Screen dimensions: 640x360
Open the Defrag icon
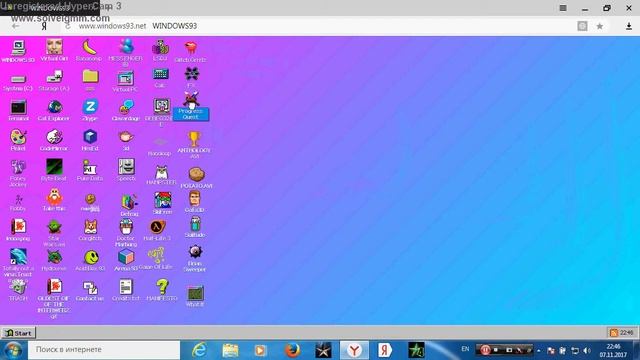[129, 202]
